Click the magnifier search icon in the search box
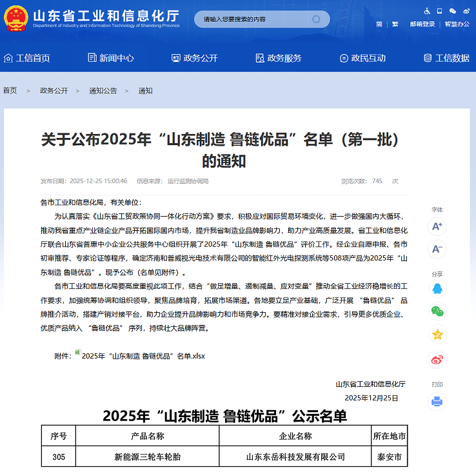 [316, 19]
